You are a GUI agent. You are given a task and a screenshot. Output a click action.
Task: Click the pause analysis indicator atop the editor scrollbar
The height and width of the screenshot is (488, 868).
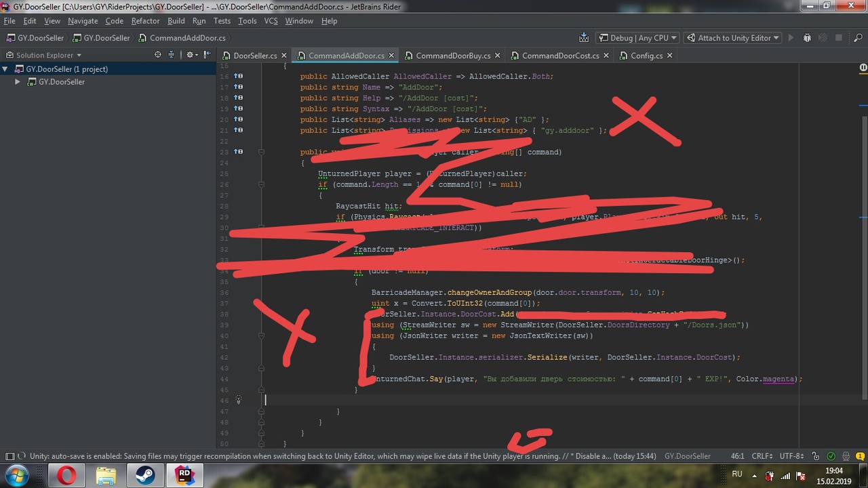(863, 68)
